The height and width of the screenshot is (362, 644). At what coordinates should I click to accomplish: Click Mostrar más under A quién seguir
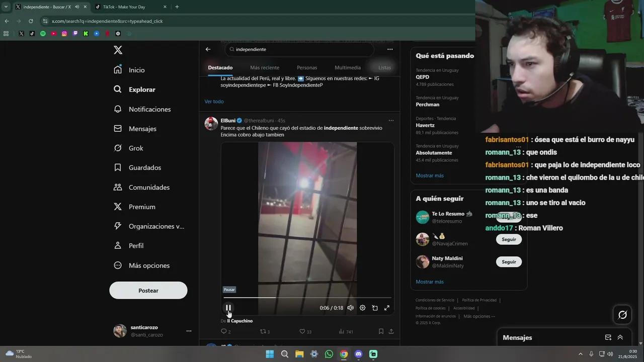click(430, 282)
